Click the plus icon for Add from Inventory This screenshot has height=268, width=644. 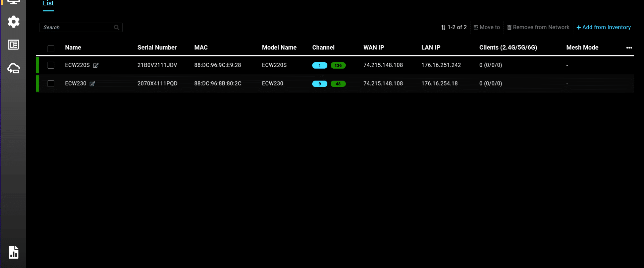pyautogui.click(x=579, y=27)
